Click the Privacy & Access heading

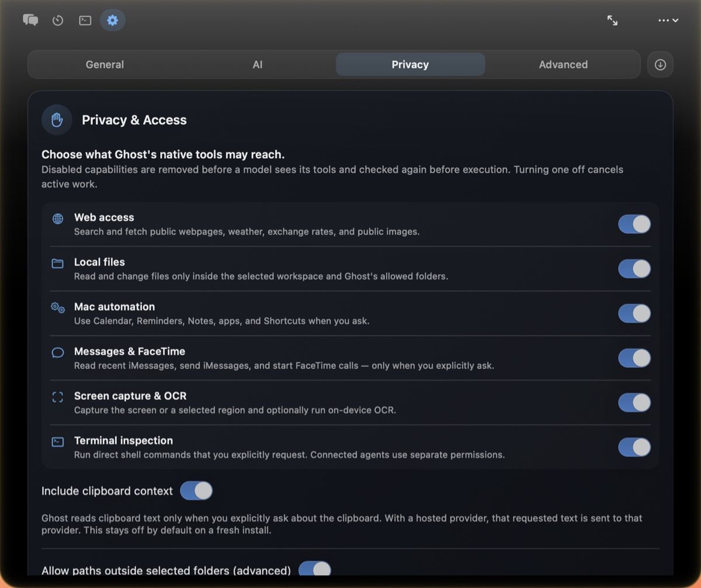134,120
